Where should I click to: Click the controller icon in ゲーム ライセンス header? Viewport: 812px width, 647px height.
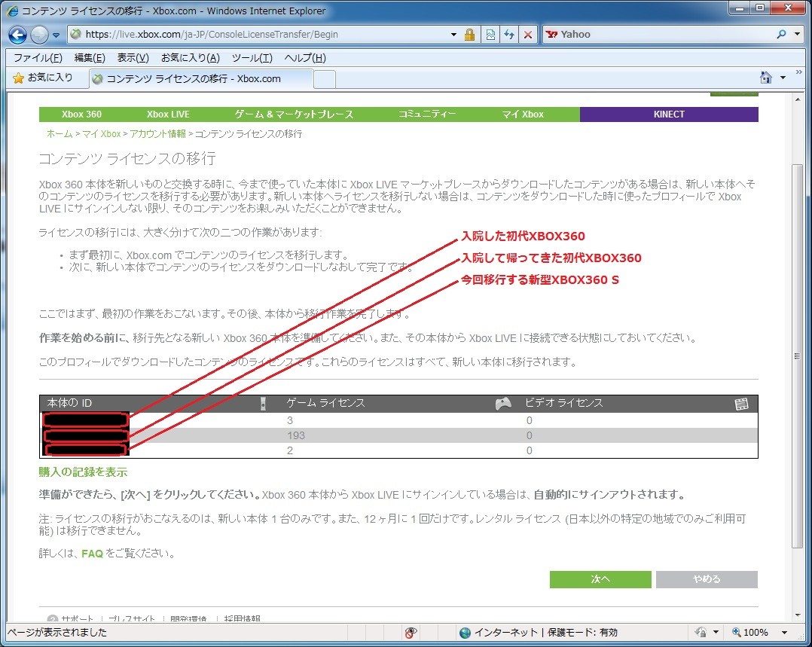(503, 404)
